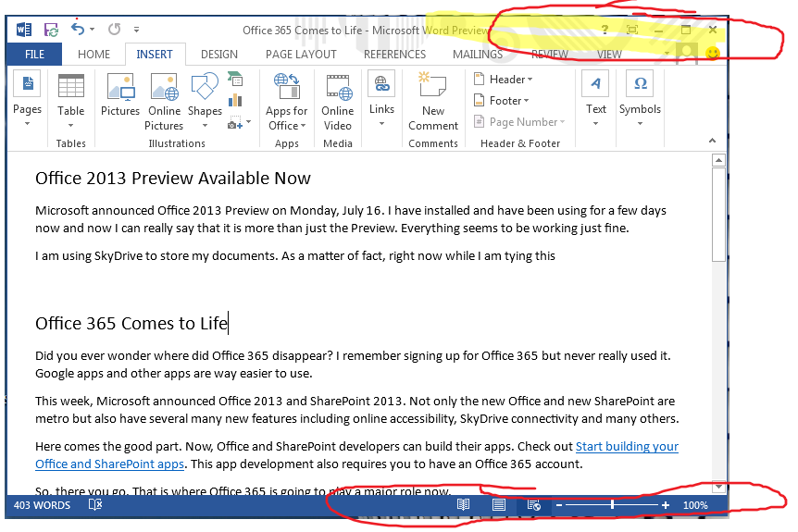Click the vertical scrollbar up arrow
This screenshot has width=798, height=532.
[718, 161]
